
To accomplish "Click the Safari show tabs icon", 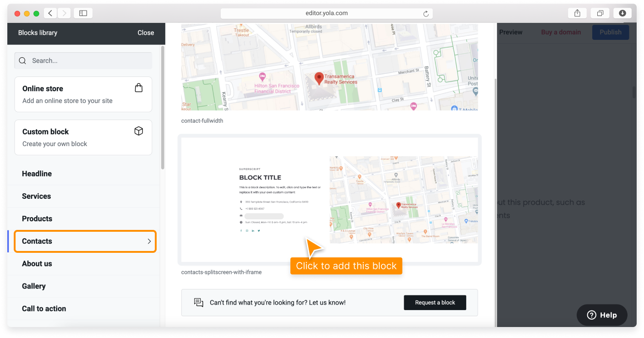I will 600,13.
